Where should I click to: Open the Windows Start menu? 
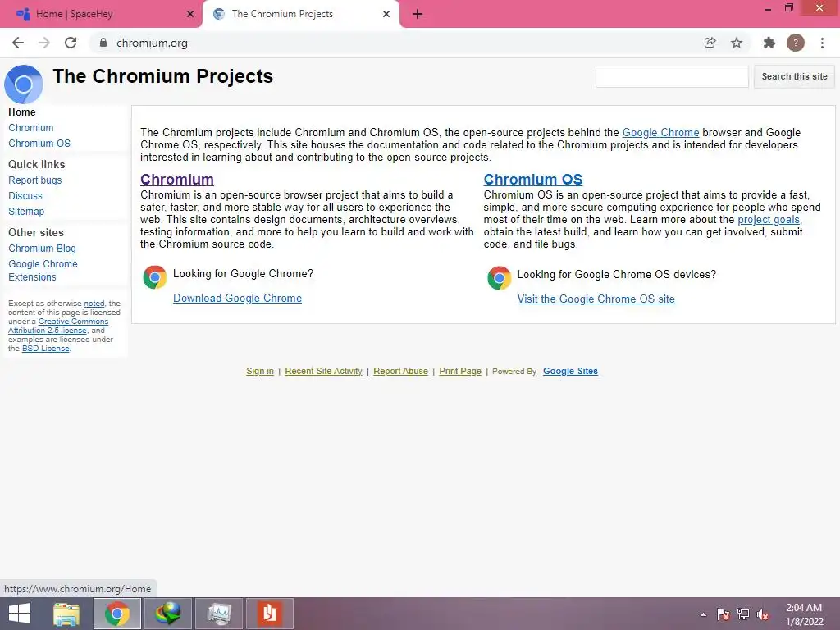pyautogui.click(x=20, y=614)
